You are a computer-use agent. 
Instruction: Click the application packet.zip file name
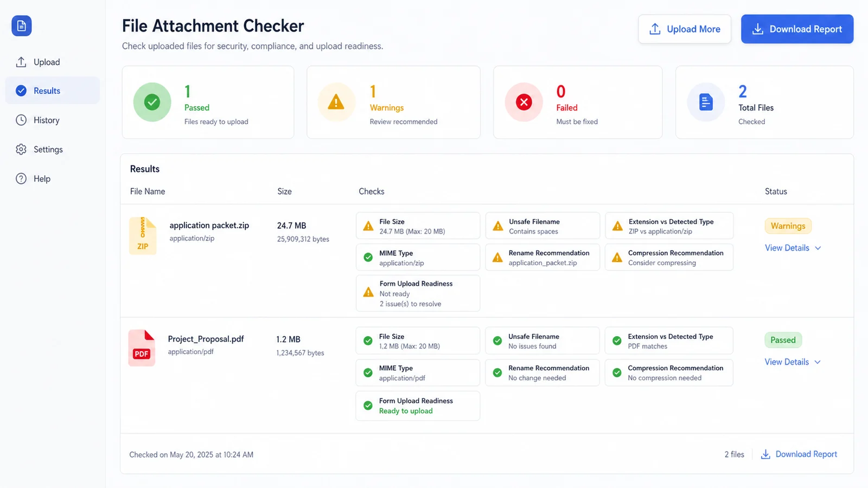point(209,226)
